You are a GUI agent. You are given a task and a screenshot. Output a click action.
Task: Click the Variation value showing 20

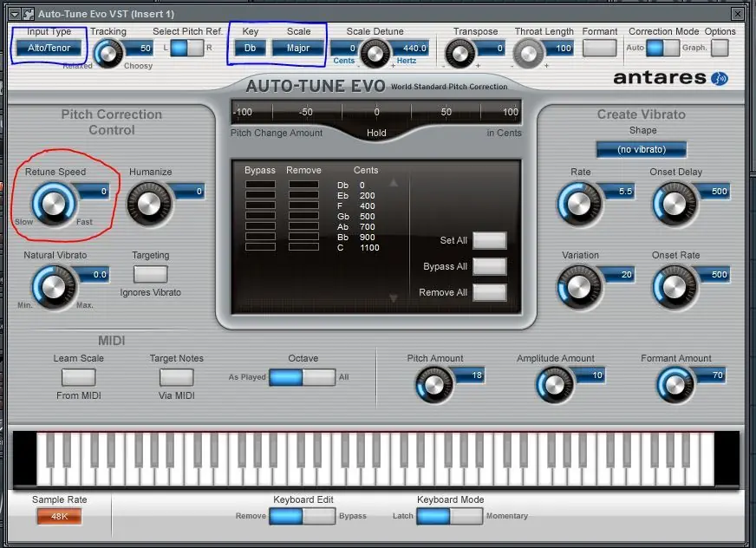coord(619,275)
